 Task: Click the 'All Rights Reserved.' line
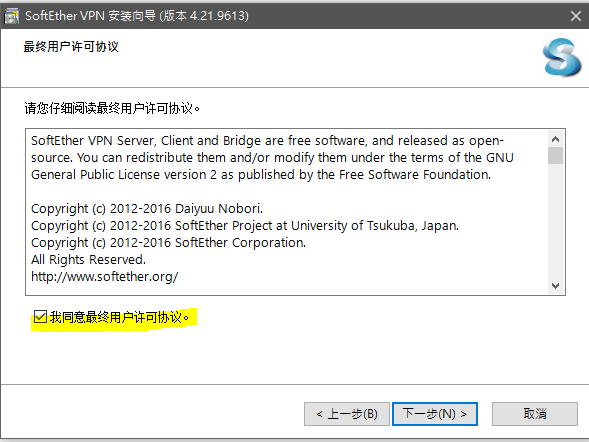point(88,259)
